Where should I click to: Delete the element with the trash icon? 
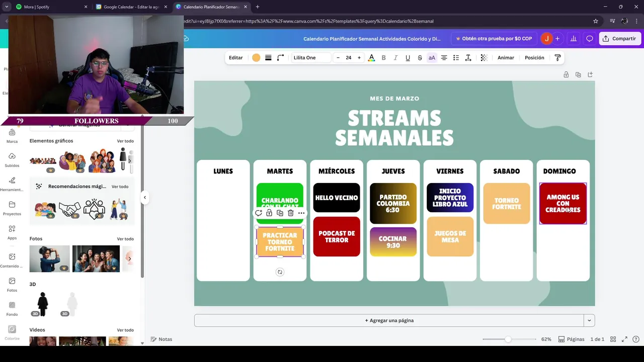pos(290,213)
